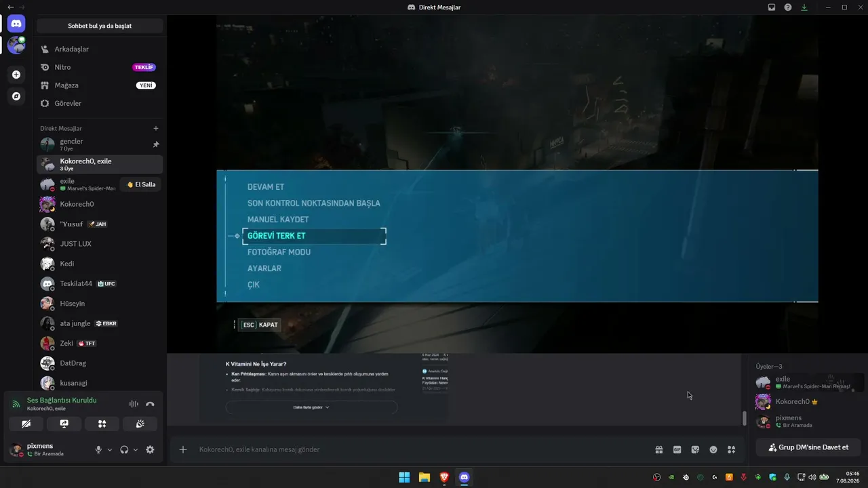
Task: Toggle your camera in the voice panel
Action: coord(26,424)
